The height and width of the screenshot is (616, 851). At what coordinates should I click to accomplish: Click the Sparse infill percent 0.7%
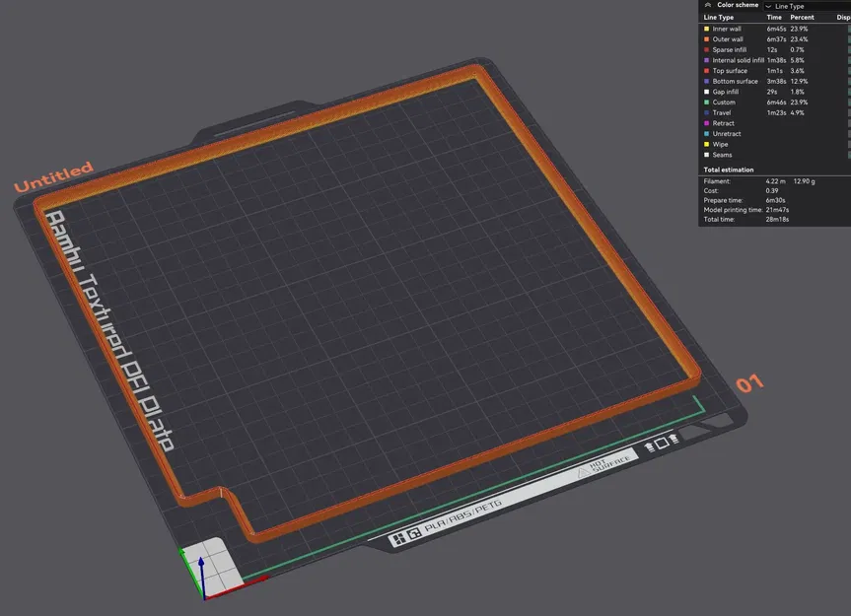pyautogui.click(x=798, y=50)
